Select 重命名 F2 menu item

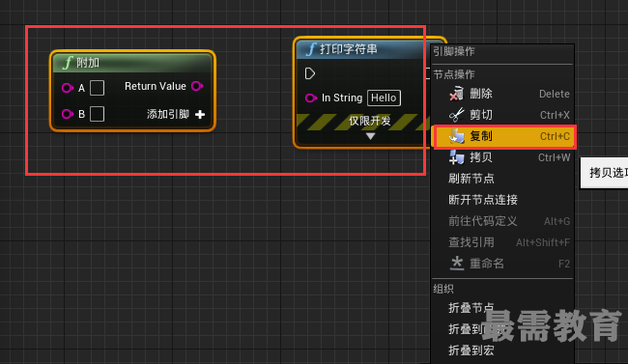point(502,264)
